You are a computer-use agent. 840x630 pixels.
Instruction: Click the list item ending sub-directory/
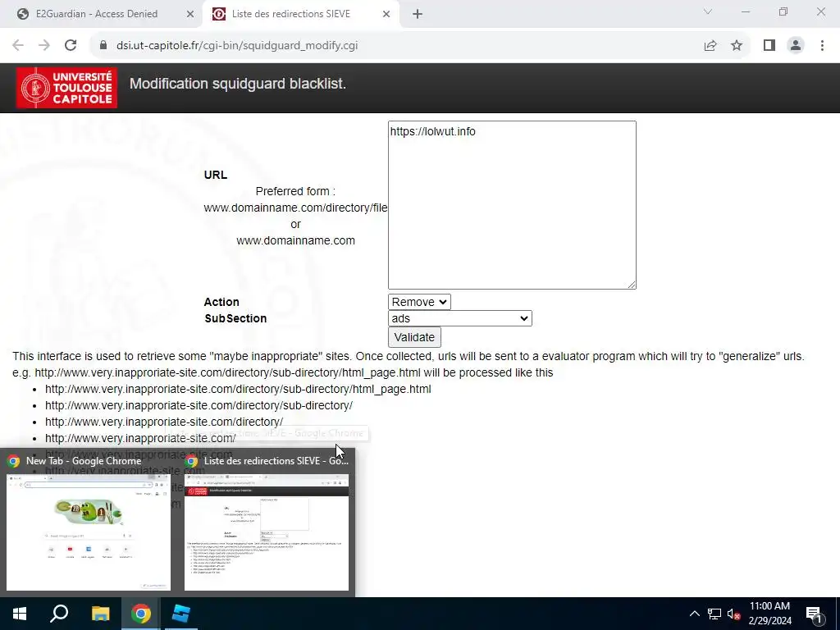(x=199, y=405)
